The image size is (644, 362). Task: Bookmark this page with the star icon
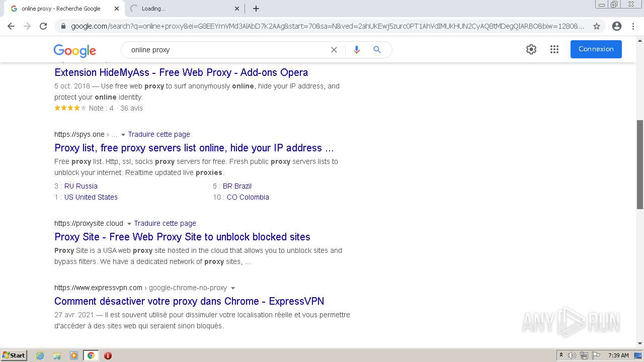(x=597, y=26)
